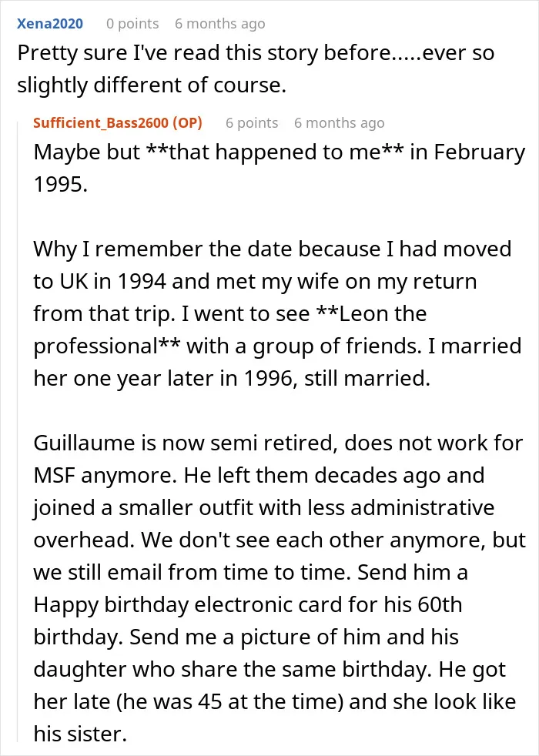Open Sufficient_Bass2600 (OP) profile
Screen dimensions: 539x756
[x=118, y=123]
